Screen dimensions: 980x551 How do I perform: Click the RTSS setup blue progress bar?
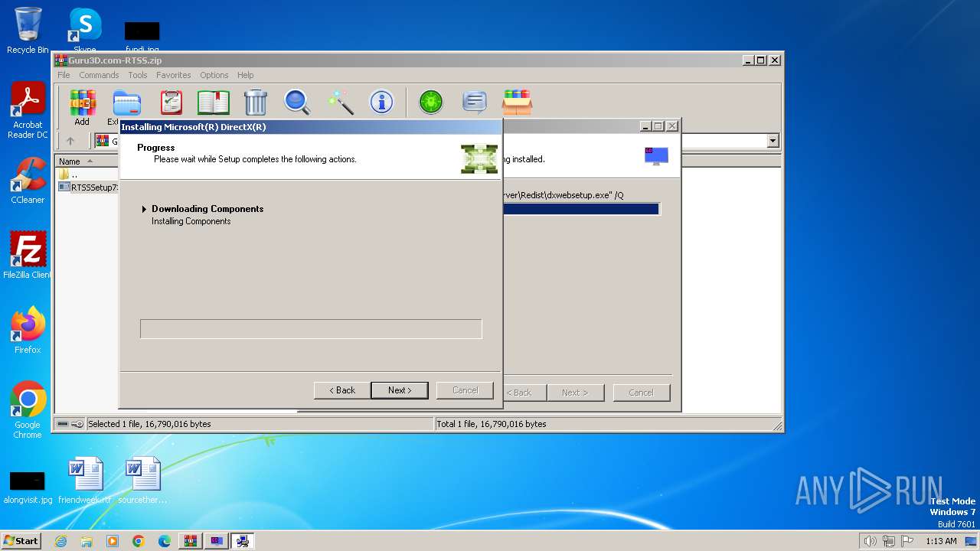pyautogui.click(x=582, y=209)
